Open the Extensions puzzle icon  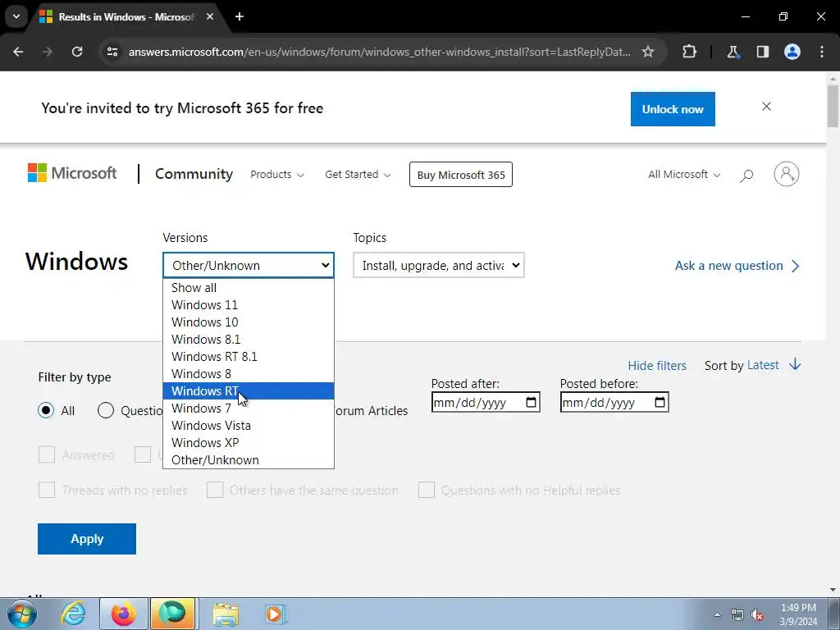689,52
